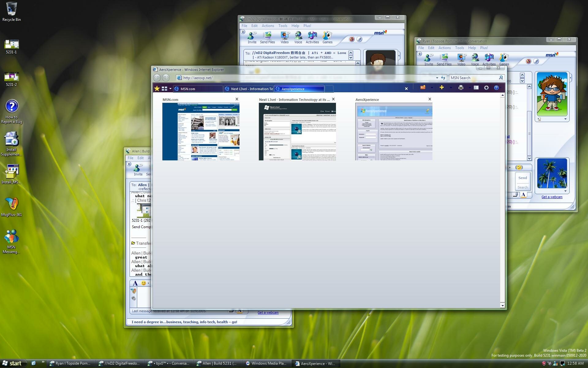The width and height of the screenshot is (588, 368).
Task: Expand the address bar history dropdown
Action: (437, 78)
